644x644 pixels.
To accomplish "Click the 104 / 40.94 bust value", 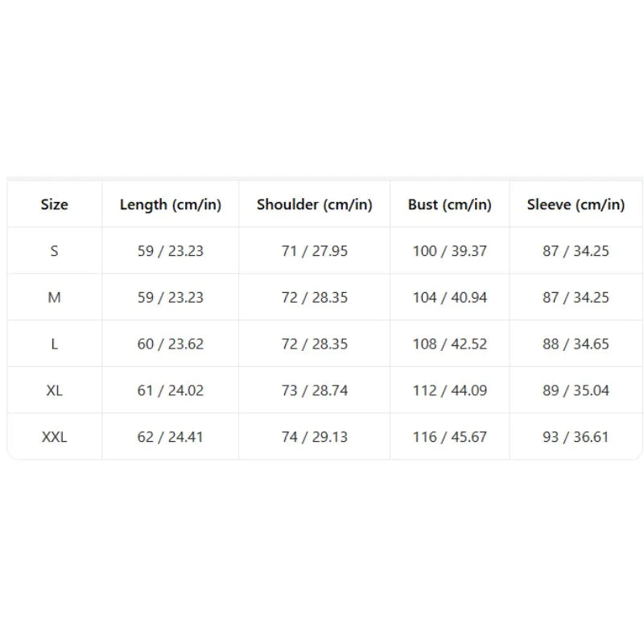I will coord(450,297).
